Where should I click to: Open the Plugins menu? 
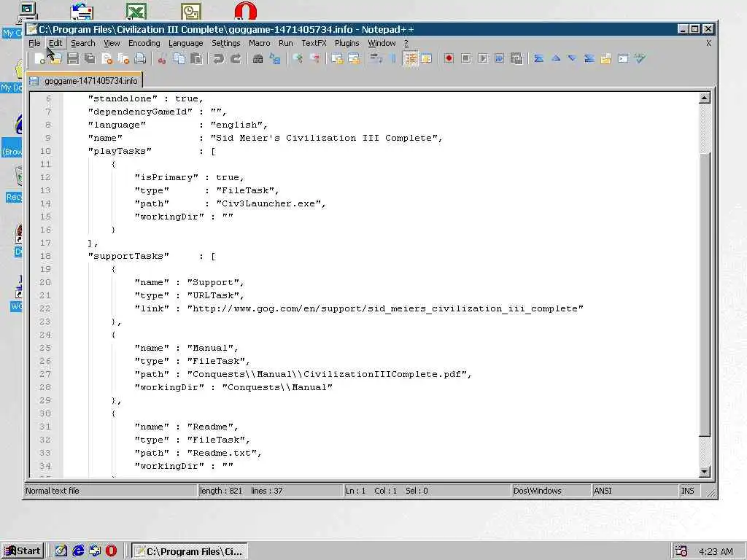pyautogui.click(x=347, y=43)
